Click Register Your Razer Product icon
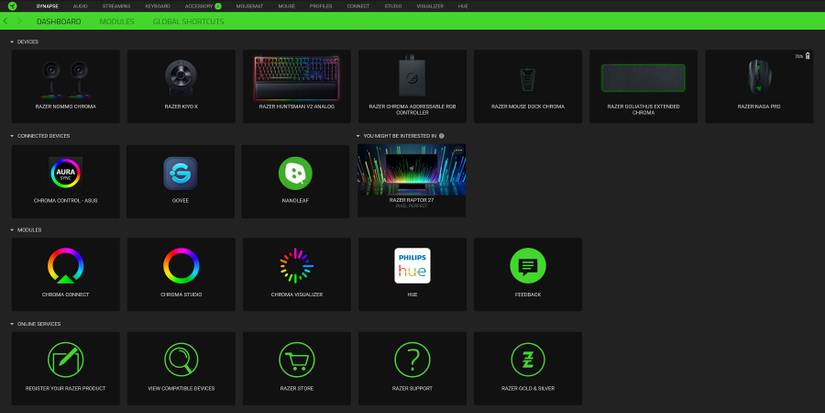Viewport: 825px width, 413px height. point(66,360)
